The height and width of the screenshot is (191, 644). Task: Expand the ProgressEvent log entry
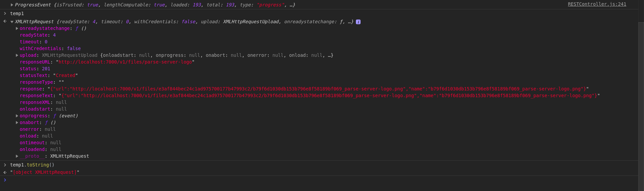pos(12,5)
